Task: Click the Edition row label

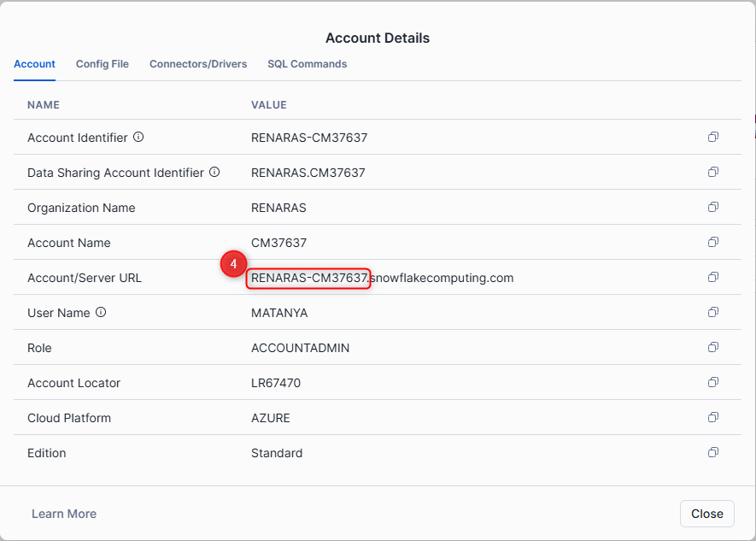Action: click(47, 453)
